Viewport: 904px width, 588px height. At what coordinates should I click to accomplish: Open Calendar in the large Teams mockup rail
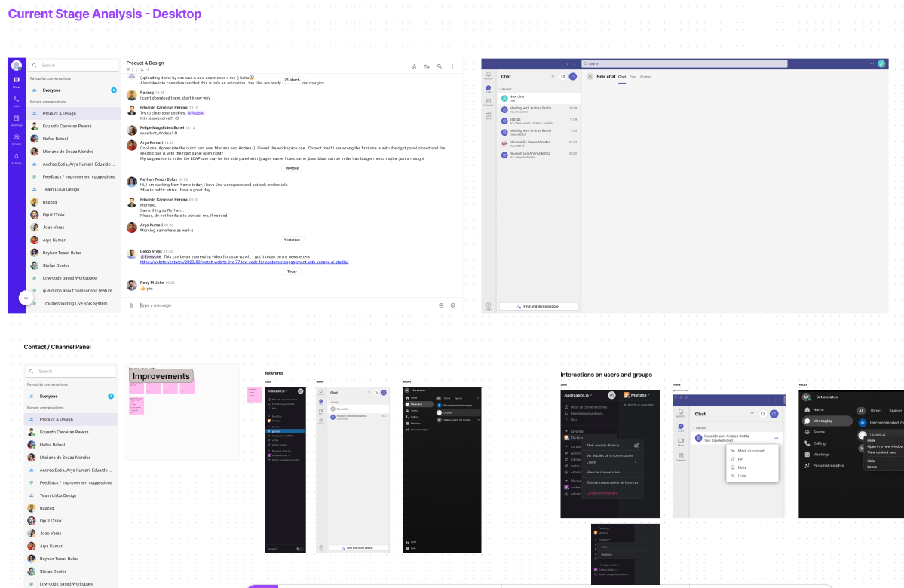(x=489, y=102)
